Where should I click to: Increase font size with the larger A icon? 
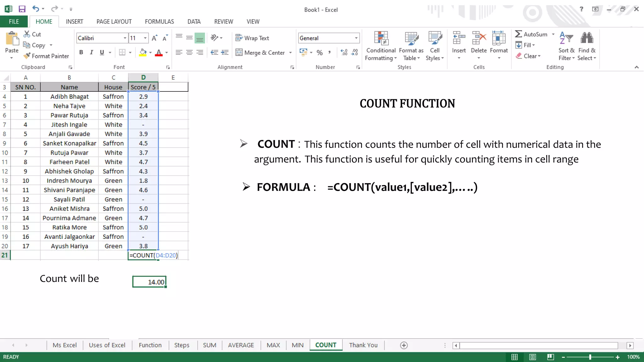point(154,38)
